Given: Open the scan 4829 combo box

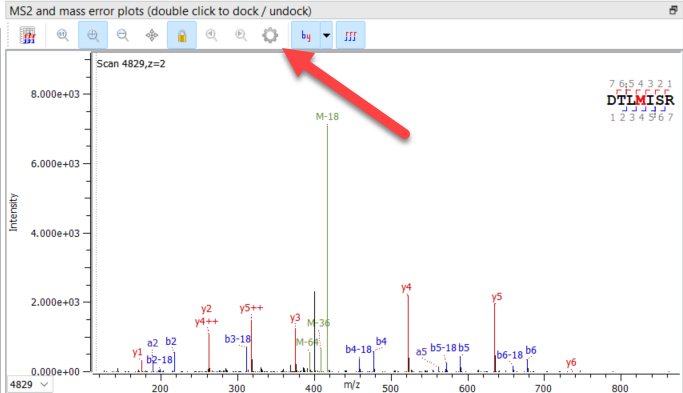Looking at the screenshot, I should pyautogui.click(x=29, y=384).
